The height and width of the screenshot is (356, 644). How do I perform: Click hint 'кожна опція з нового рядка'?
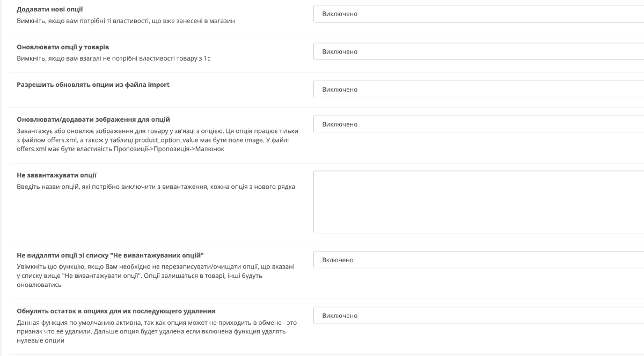pyautogui.click(x=156, y=187)
